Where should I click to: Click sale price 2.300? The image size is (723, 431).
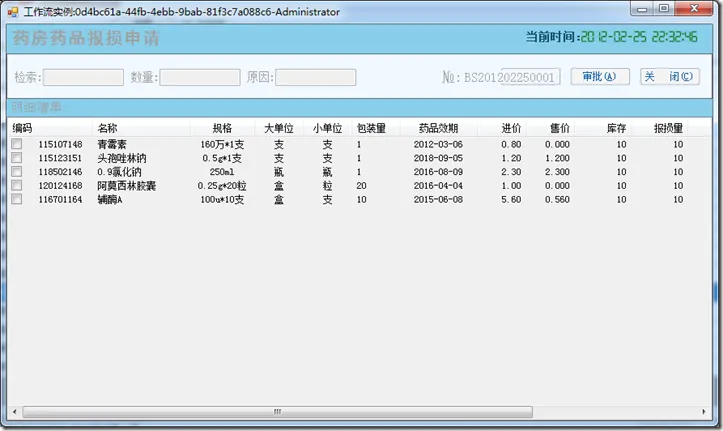pos(557,172)
